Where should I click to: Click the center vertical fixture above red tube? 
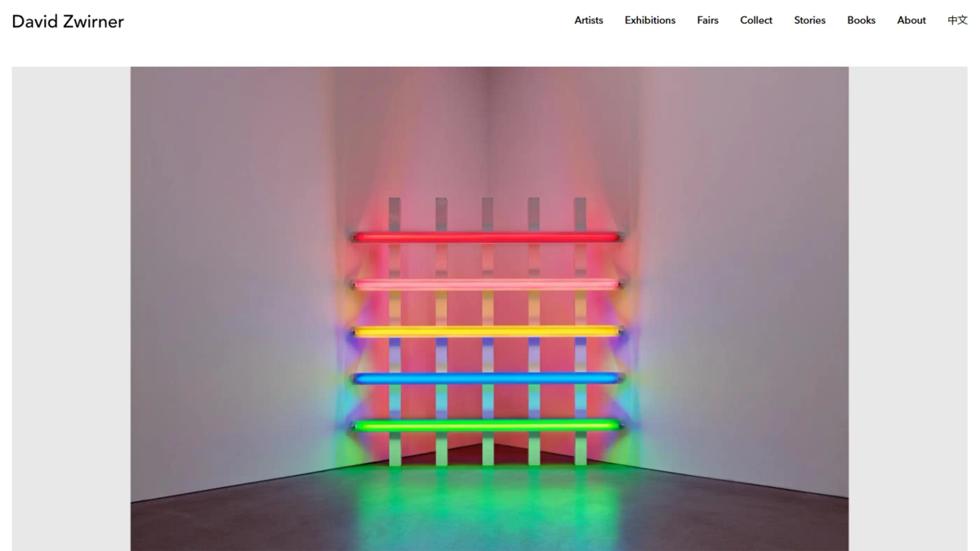(x=488, y=215)
